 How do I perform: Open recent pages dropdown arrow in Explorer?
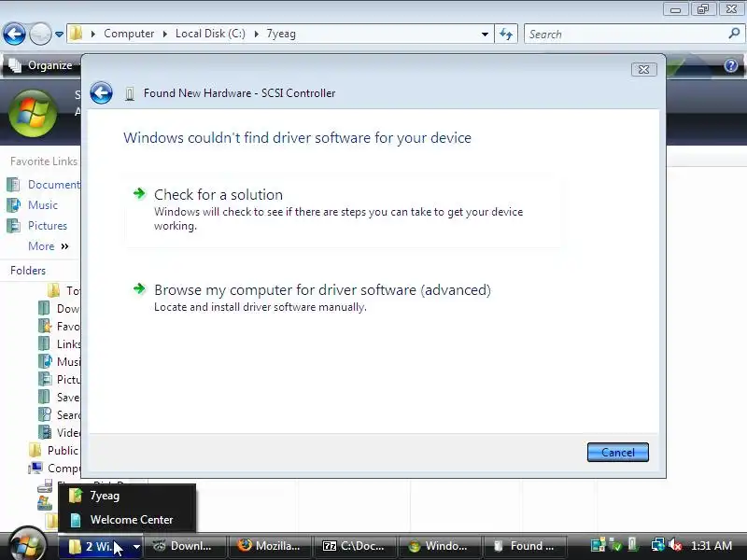tap(59, 35)
